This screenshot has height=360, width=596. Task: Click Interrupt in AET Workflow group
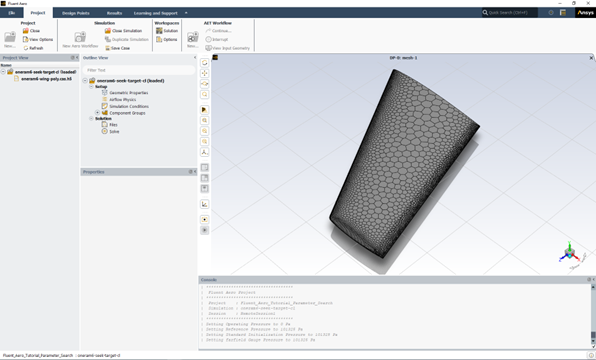coord(217,40)
